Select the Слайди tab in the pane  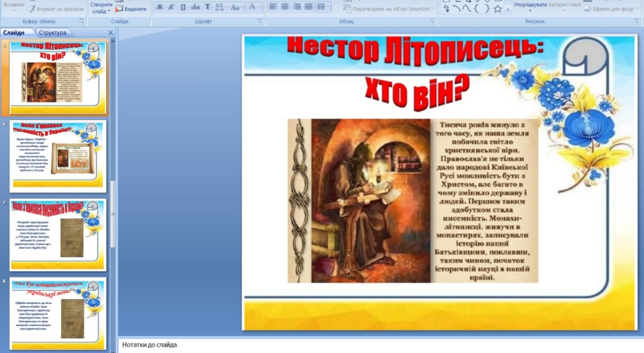pyautogui.click(x=15, y=33)
